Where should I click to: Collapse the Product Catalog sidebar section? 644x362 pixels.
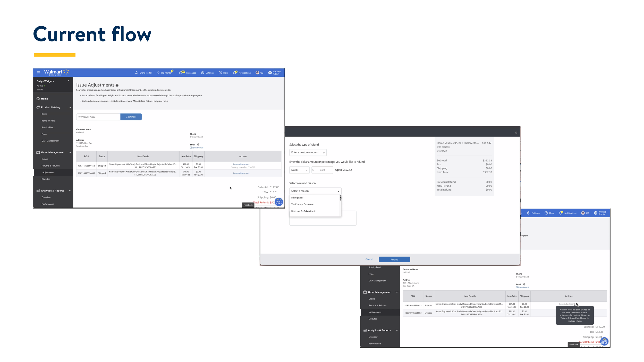coord(70,107)
